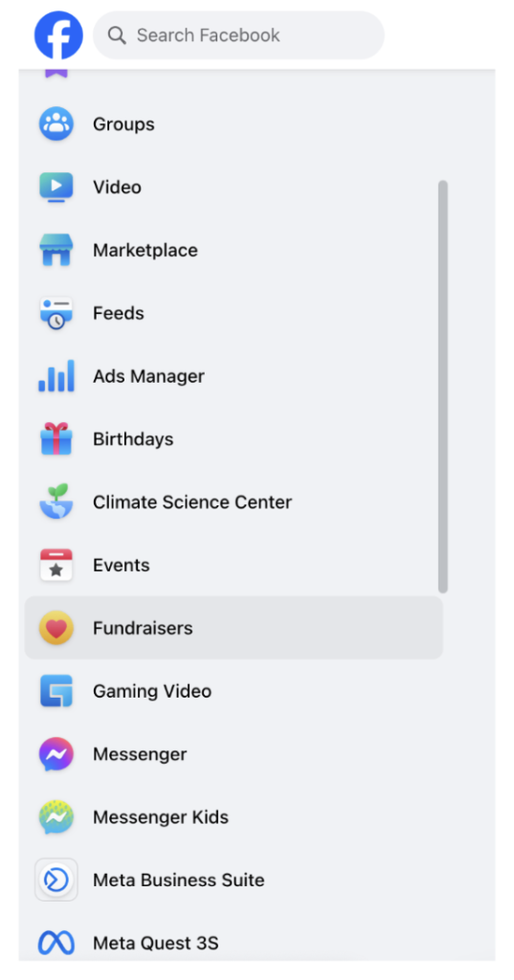514x980 pixels.
Task: Click the Ads Manager bar chart icon
Action: point(56,376)
